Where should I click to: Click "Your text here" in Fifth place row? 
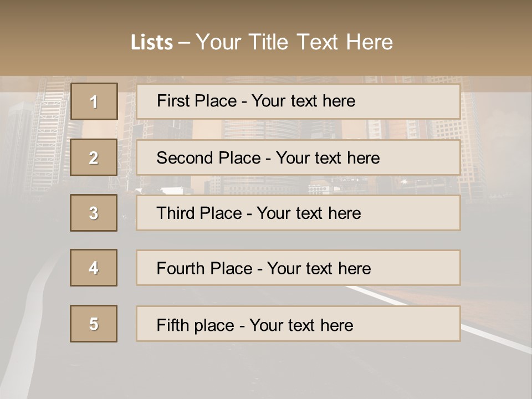click(x=301, y=325)
